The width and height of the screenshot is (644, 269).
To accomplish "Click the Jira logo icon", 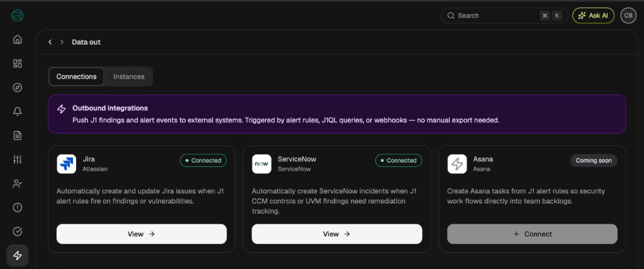I will pos(67,164).
